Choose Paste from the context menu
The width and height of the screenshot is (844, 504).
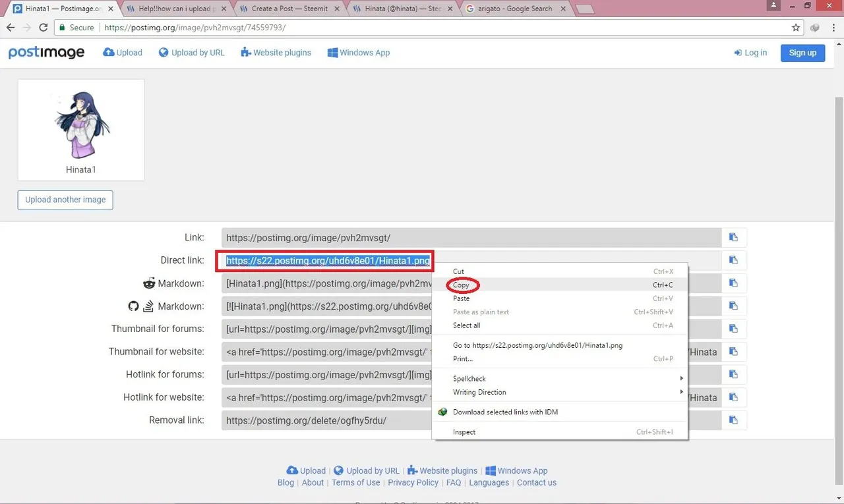[560, 298]
